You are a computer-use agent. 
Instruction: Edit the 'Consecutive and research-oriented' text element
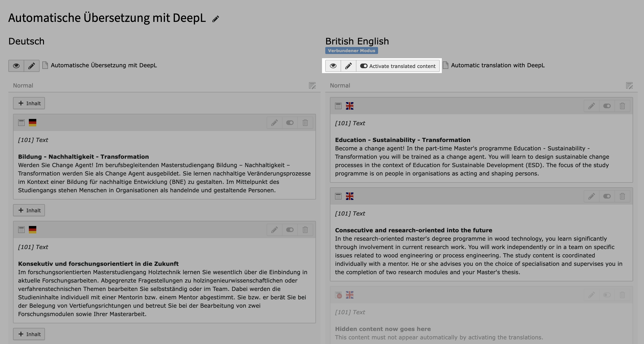coord(591,196)
